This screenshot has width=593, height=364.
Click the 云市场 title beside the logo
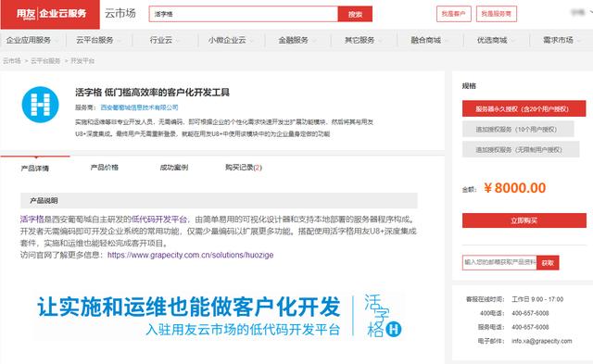pyautogui.click(x=120, y=13)
